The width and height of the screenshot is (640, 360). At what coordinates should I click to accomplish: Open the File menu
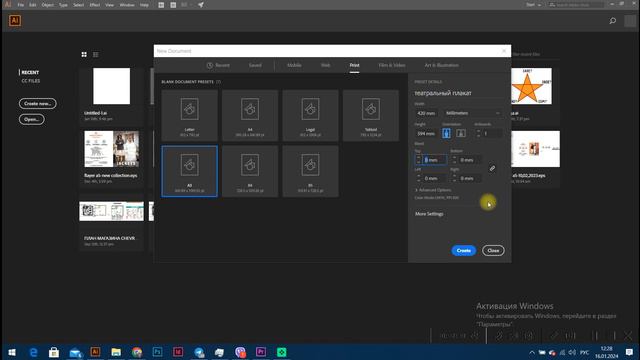click(20, 5)
